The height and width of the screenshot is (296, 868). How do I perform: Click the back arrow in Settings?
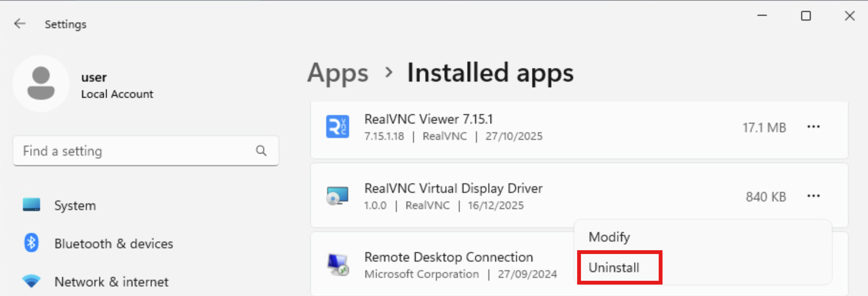[x=20, y=23]
